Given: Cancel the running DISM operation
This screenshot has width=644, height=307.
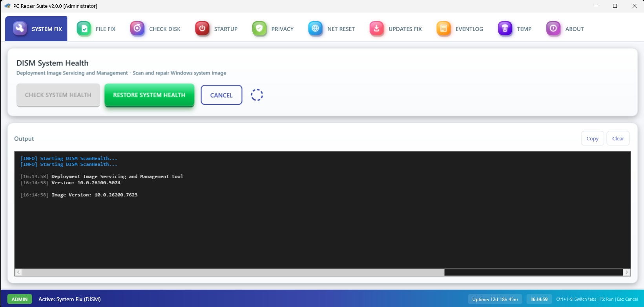Looking at the screenshot, I should point(221,95).
